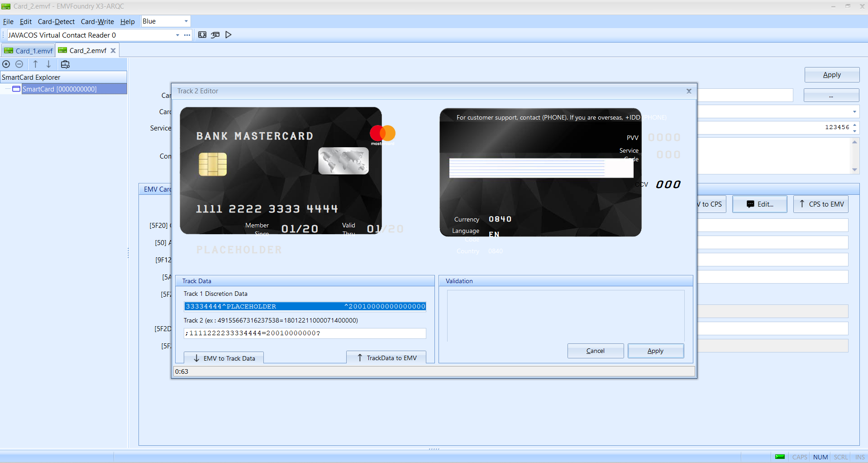
Task: Open the Blue theme dropdown
Action: (186, 21)
